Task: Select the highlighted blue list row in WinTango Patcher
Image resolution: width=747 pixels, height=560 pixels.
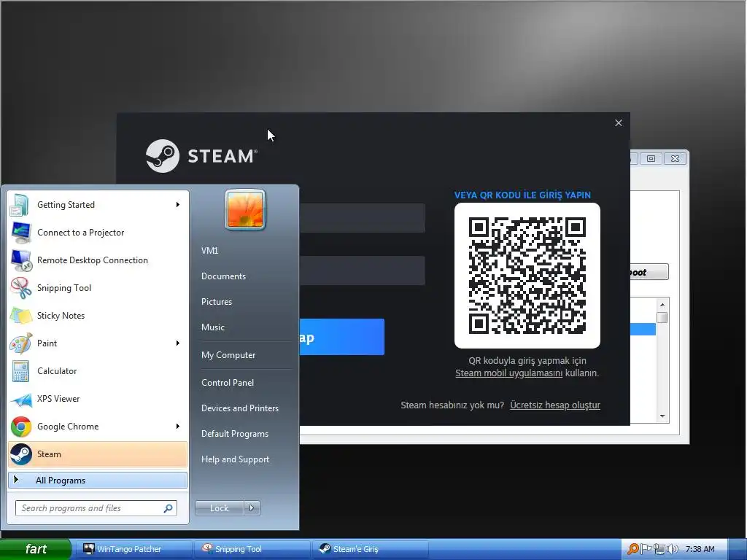Action: point(643,329)
